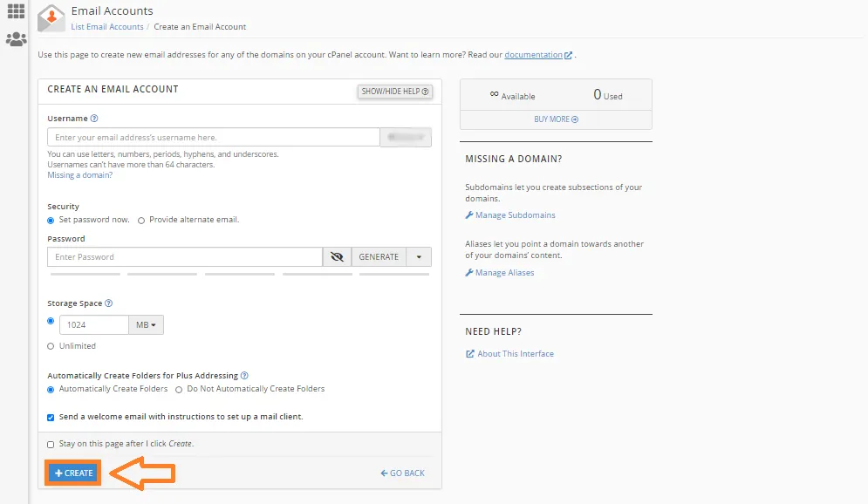Click the Plus Addressing help icon
The height and width of the screenshot is (504, 868).
(244, 376)
